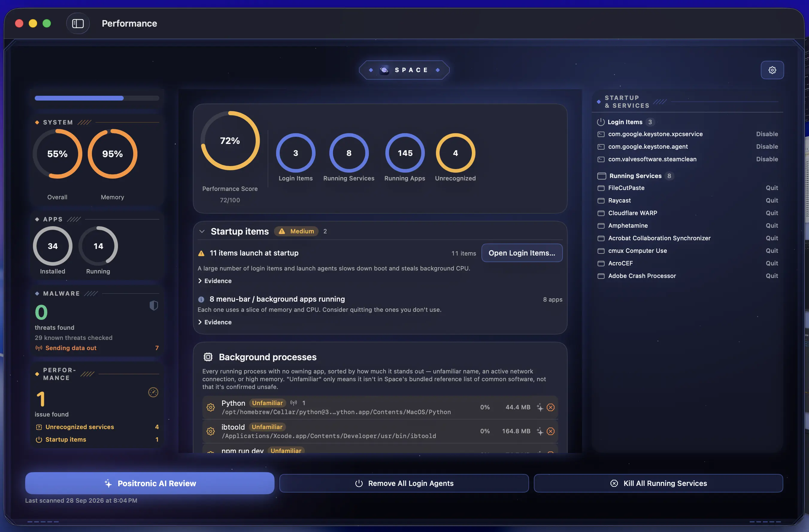The image size is (809, 532).
Task: Kill the ibtoold process
Action: (x=551, y=431)
